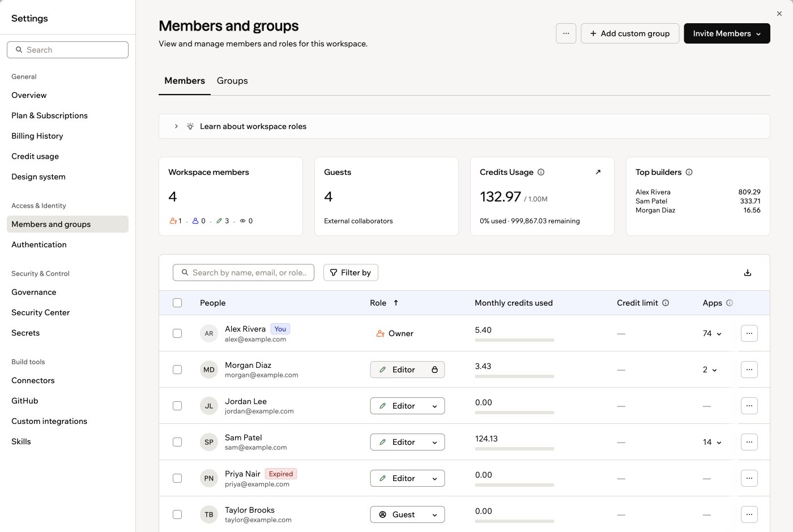Open the Invite Members dropdown
793x532 pixels.
[x=727, y=33]
